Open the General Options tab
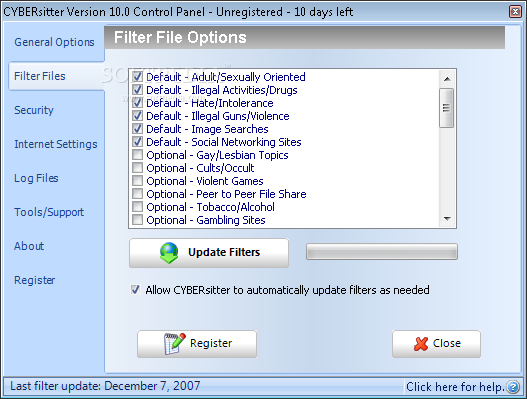527x399 pixels. (x=54, y=42)
